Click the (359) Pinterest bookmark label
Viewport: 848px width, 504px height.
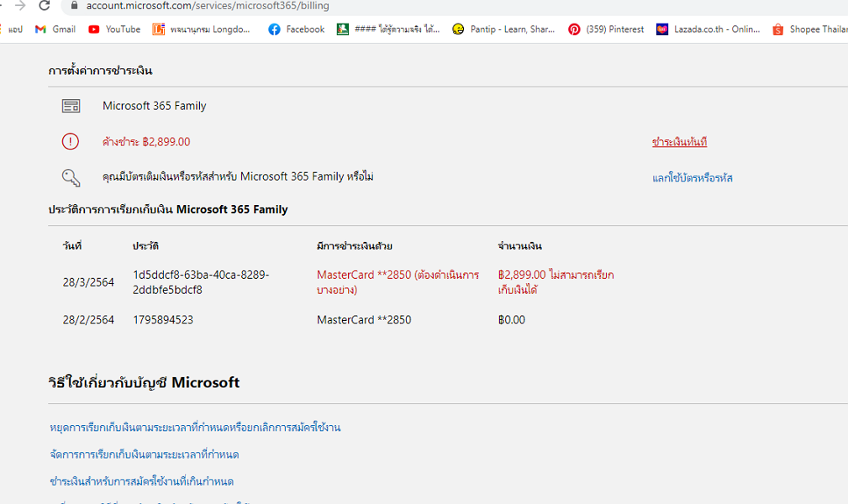615,29
